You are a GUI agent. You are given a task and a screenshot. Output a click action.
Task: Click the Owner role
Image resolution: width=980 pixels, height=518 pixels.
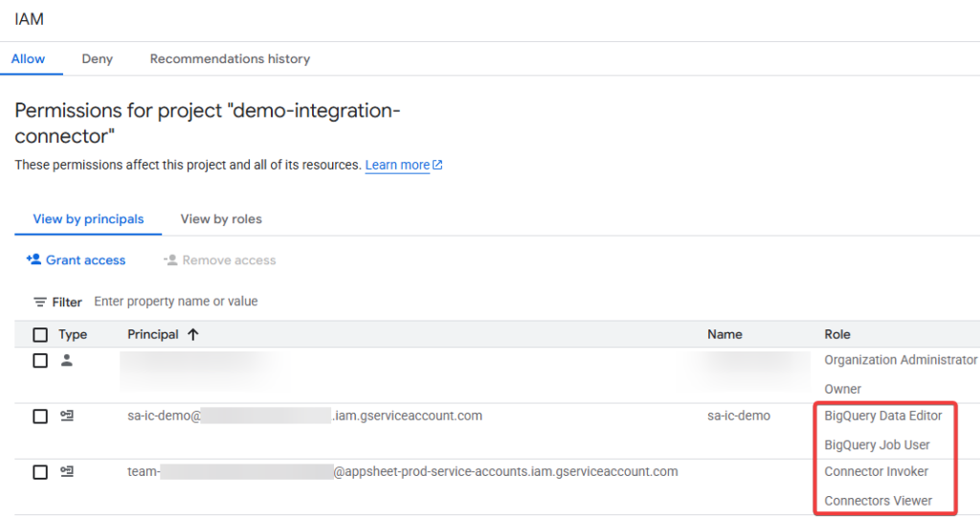tap(842, 389)
